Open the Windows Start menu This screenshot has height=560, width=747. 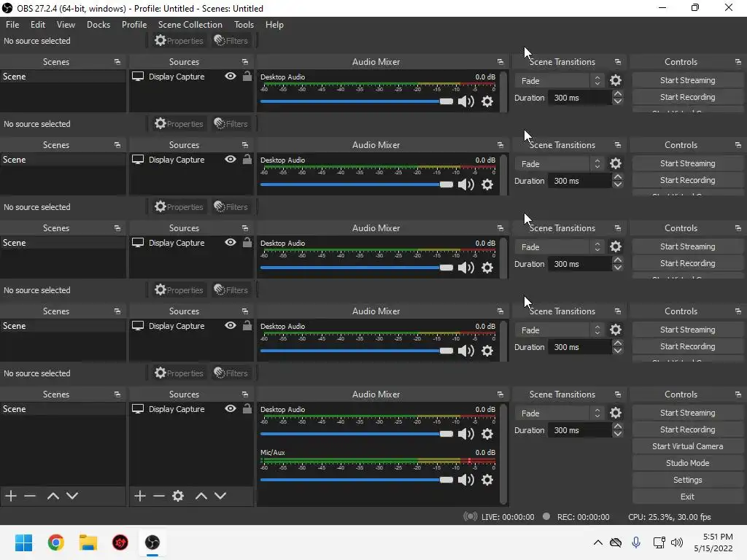point(23,542)
